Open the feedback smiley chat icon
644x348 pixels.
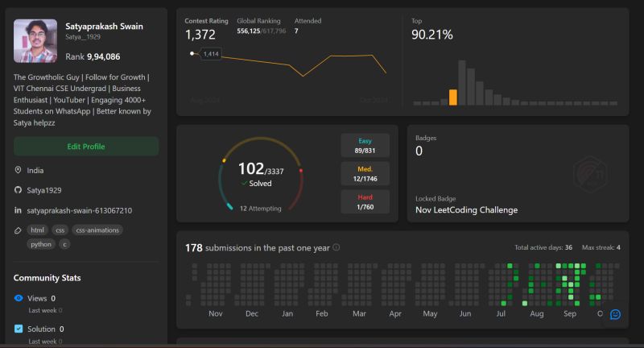click(615, 314)
